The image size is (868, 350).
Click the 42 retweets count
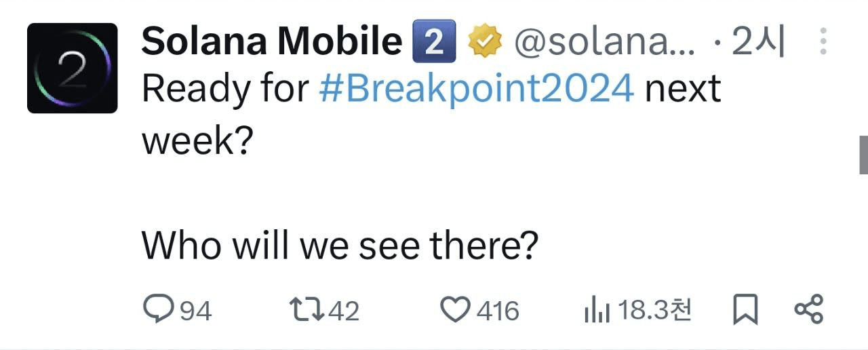[342, 311]
